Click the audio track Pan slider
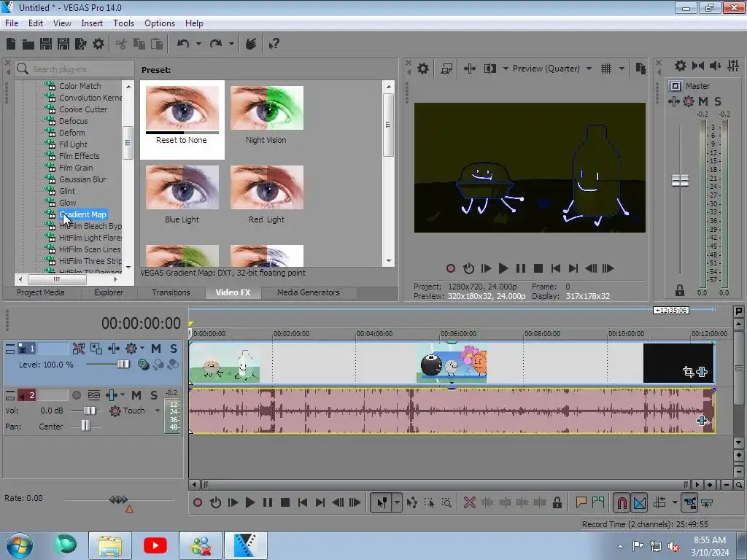Viewport: 747px width, 560px height. point(85,426)
